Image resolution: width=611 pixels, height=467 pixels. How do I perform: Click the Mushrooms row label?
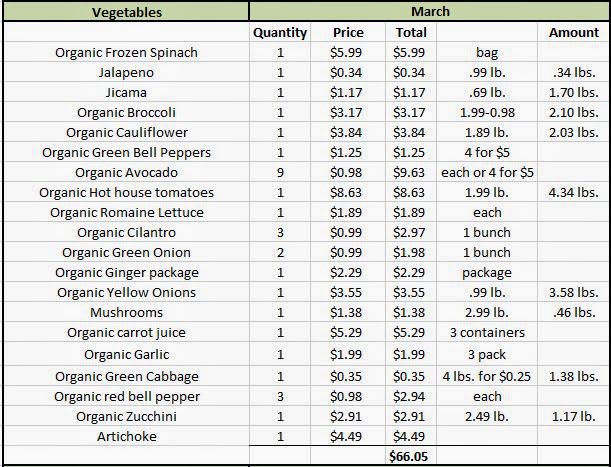[126, 312]
